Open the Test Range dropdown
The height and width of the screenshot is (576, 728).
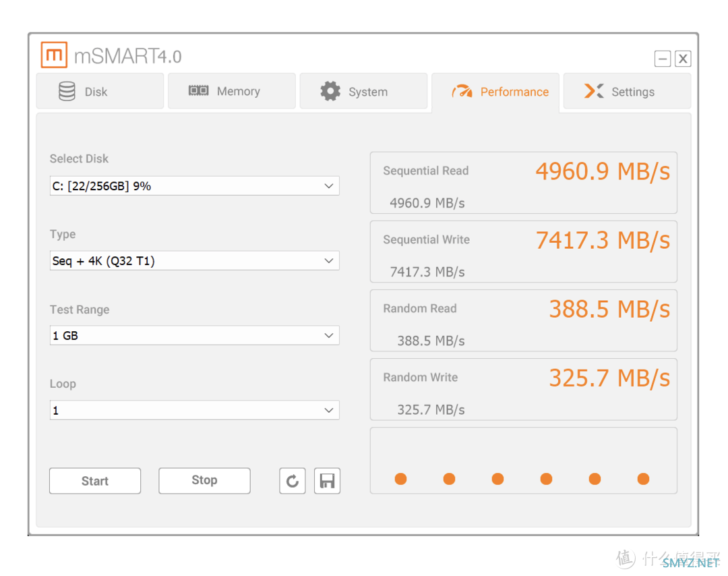194,336
